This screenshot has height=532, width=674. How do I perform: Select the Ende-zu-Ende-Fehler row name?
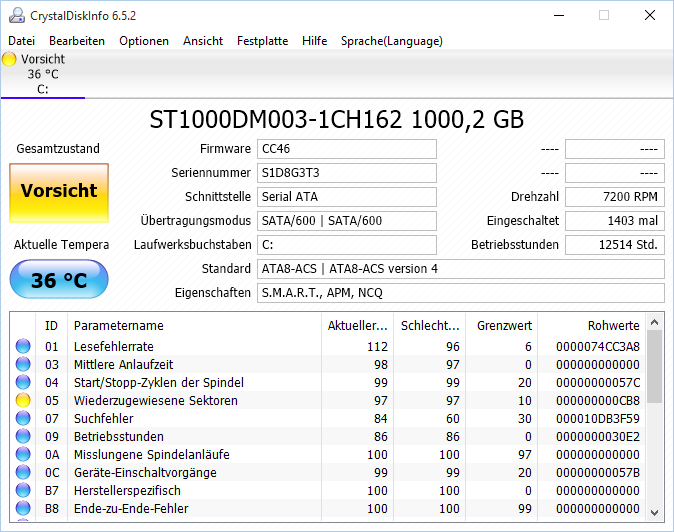131,509
